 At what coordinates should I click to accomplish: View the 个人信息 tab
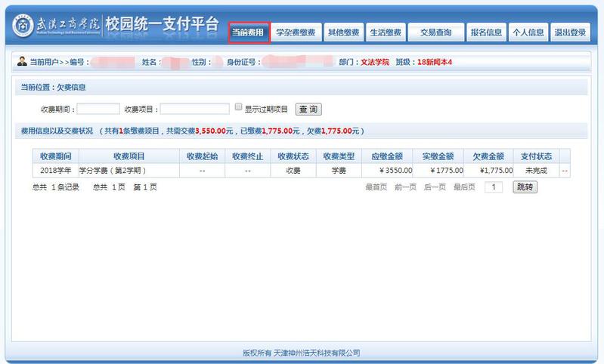pos(528,32)
